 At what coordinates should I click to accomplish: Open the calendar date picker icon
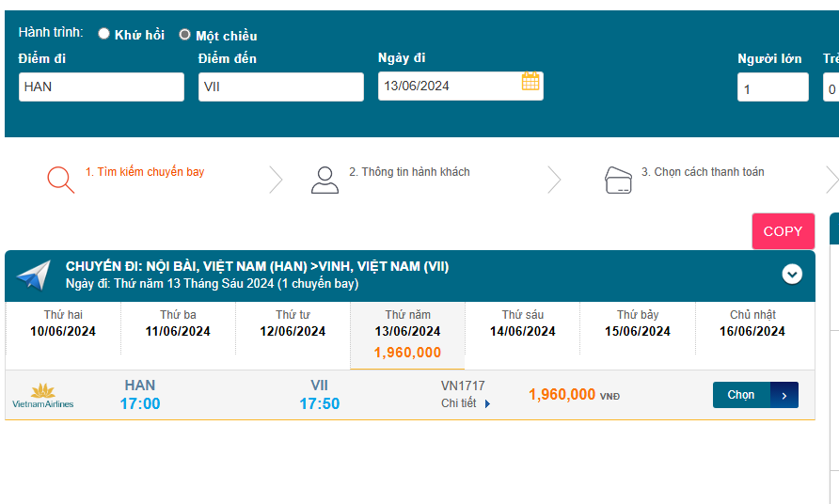[530, 82]
